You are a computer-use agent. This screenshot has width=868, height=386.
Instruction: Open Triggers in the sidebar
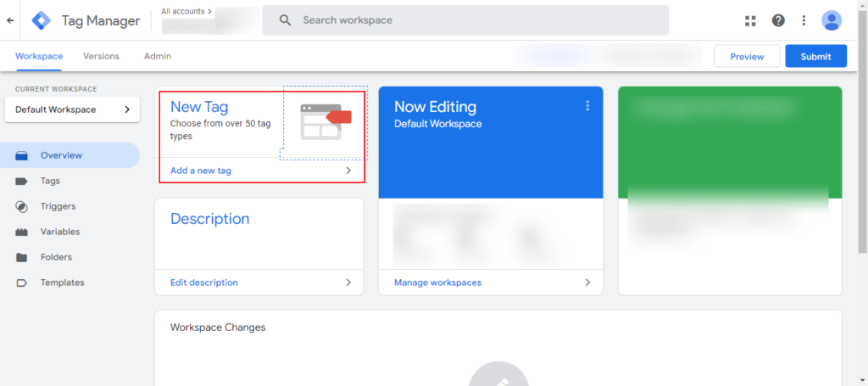pyautogui.click(x=58, y=206)
